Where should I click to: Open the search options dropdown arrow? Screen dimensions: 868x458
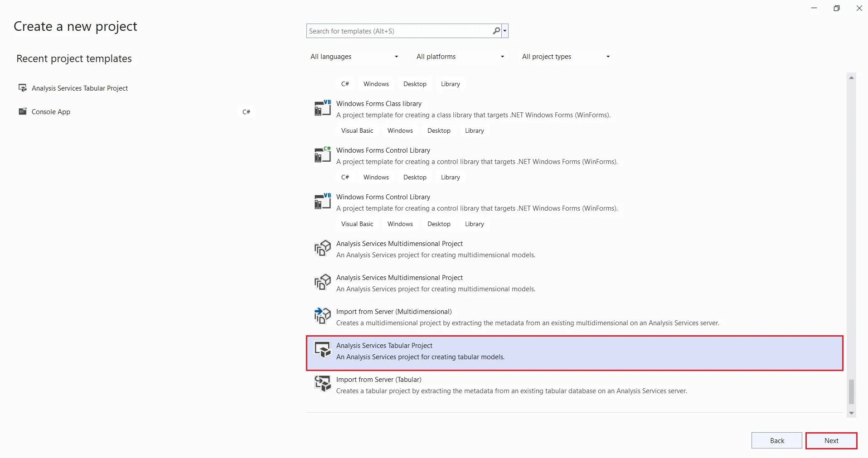click(x=505, y=31)
